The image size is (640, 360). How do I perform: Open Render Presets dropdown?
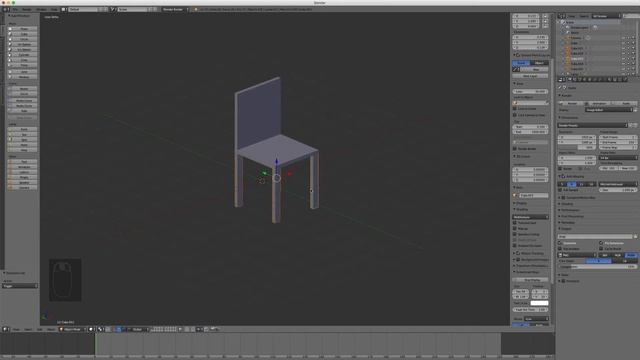tap(593, 125)
